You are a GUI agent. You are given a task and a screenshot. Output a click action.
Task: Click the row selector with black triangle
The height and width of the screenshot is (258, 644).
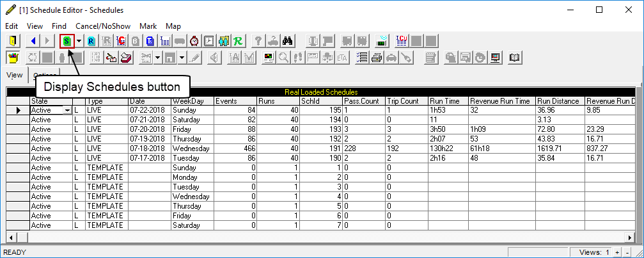pyautogui.click(x=18, y=110)
